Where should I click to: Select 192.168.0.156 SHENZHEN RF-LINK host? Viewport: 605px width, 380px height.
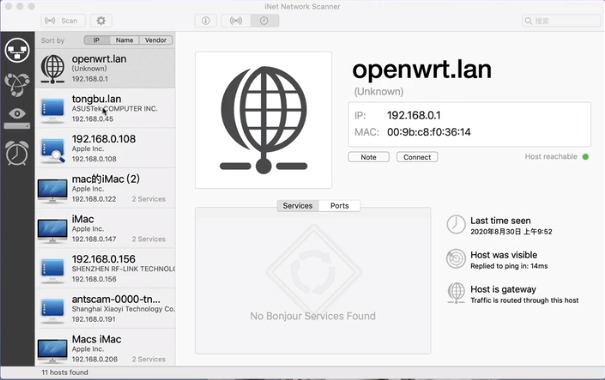coord(105,269)
